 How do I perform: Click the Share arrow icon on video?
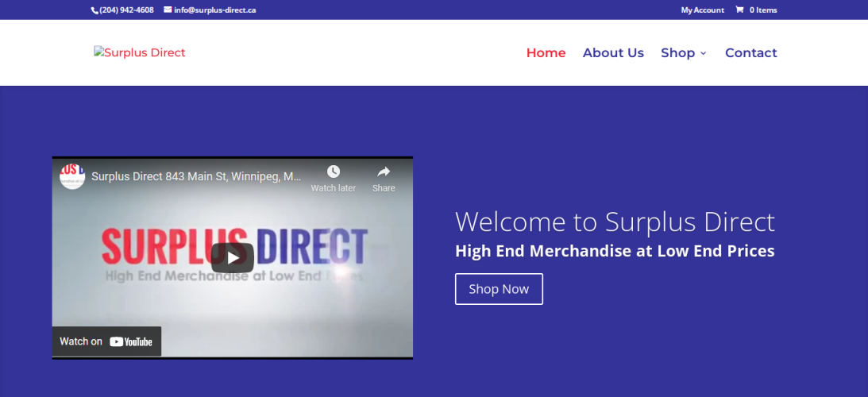[x=384, y=172]
